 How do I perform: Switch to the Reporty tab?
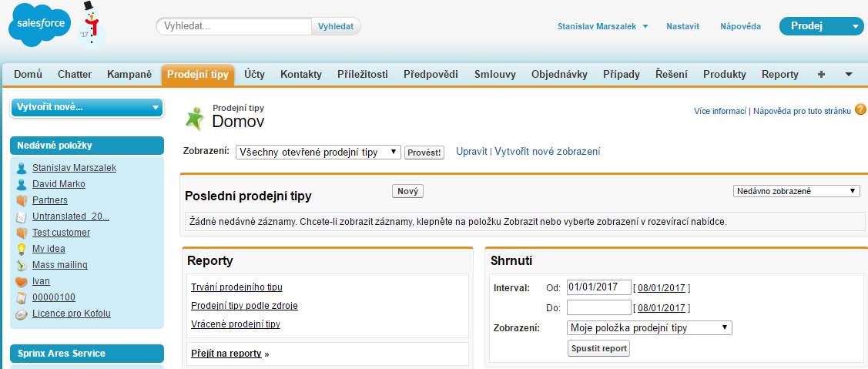point(780,74)
